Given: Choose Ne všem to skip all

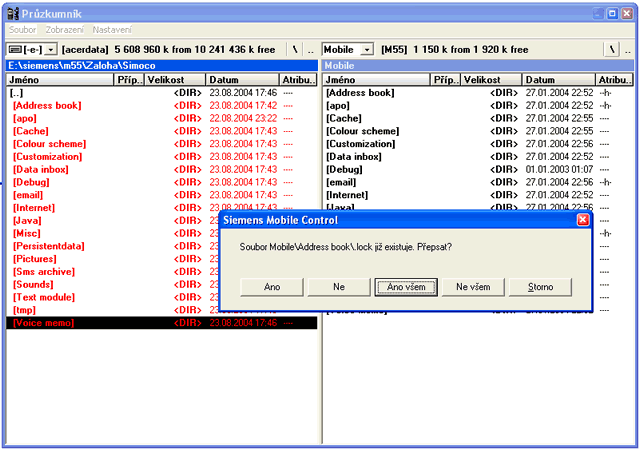Looking at the screenshot, I should tap(473, 287).
